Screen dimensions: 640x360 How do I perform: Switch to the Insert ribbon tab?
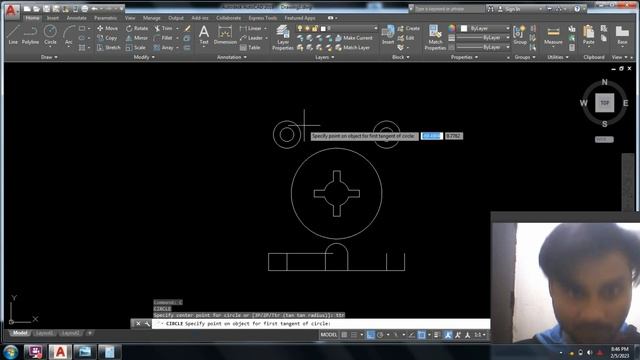[x=53, y=18]
